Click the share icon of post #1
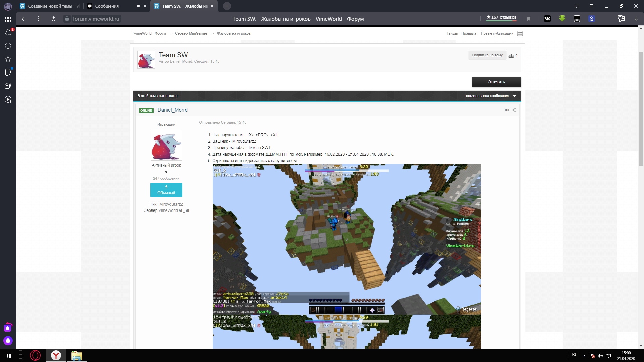This screenshot has width=644, height=362. 514,110
